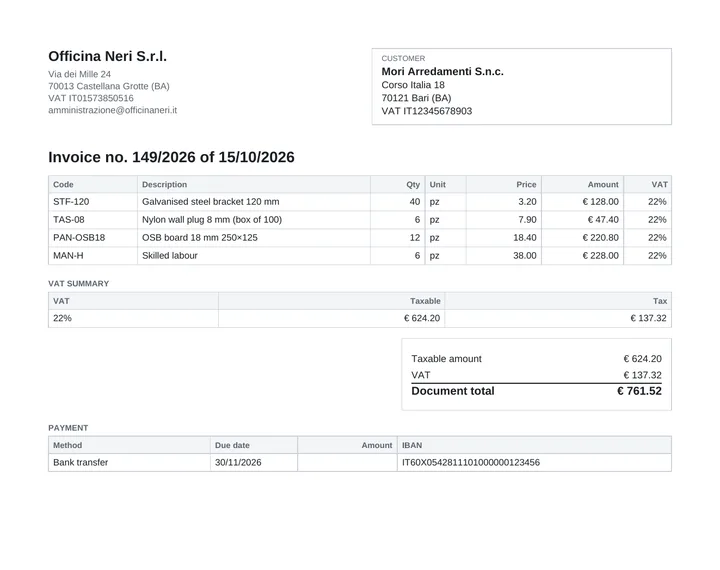The width and height of the screenshot is (720, 570).
Task: Click customer address Corso Italia 18
Action: 413,85
